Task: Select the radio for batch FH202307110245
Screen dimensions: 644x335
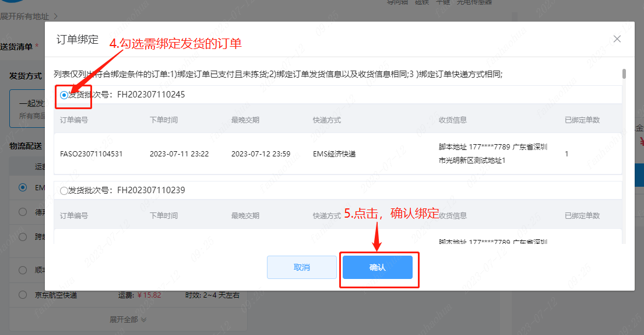Action: tap(64, 95)
